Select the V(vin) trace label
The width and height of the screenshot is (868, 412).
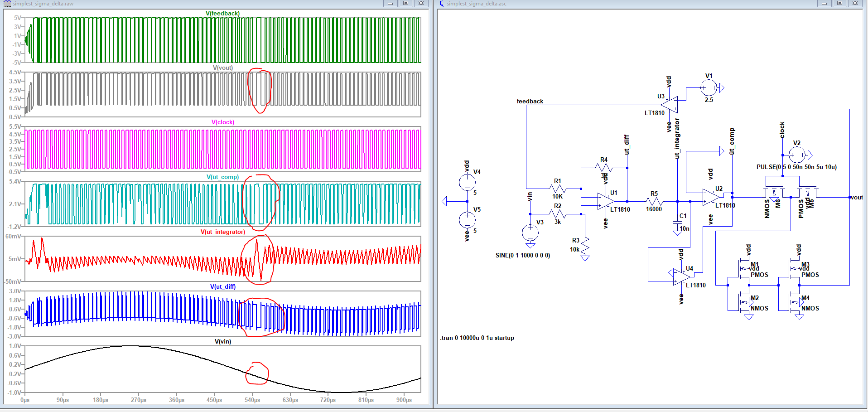pyautogui.click(x=222, y=341)
